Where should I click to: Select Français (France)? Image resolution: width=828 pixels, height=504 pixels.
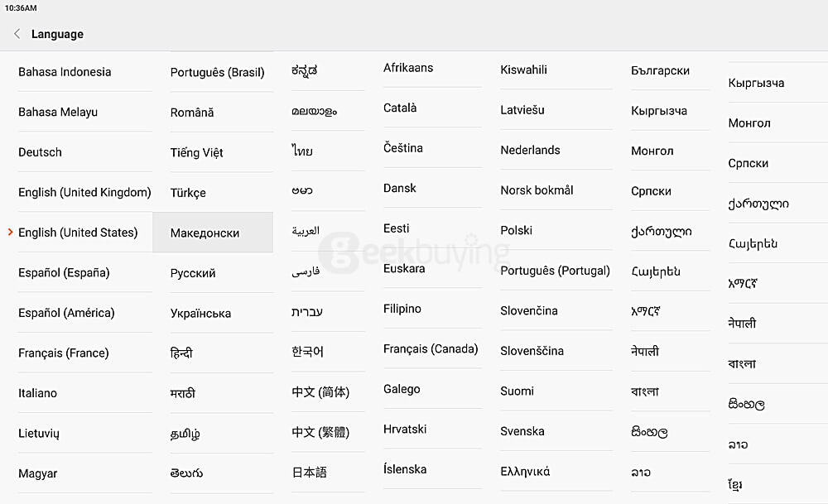coord(64,353)
